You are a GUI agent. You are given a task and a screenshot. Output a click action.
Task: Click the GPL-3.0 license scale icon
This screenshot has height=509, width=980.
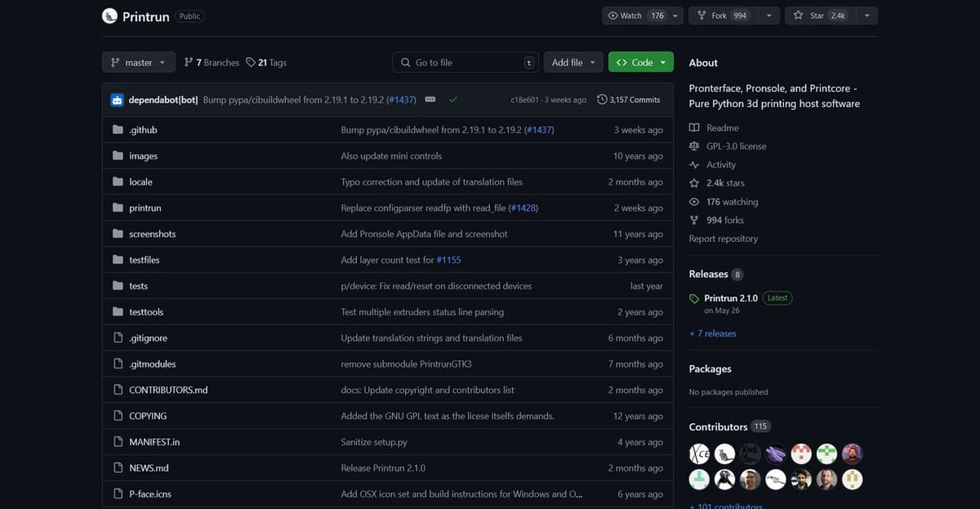tap(694, 146)
